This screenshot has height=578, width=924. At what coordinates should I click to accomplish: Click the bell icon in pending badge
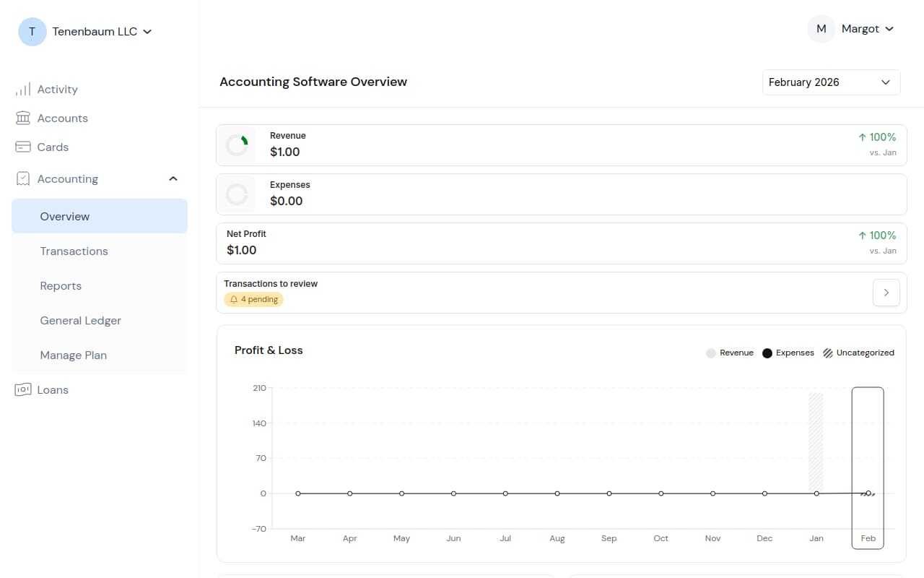click(x=233, y=299)
